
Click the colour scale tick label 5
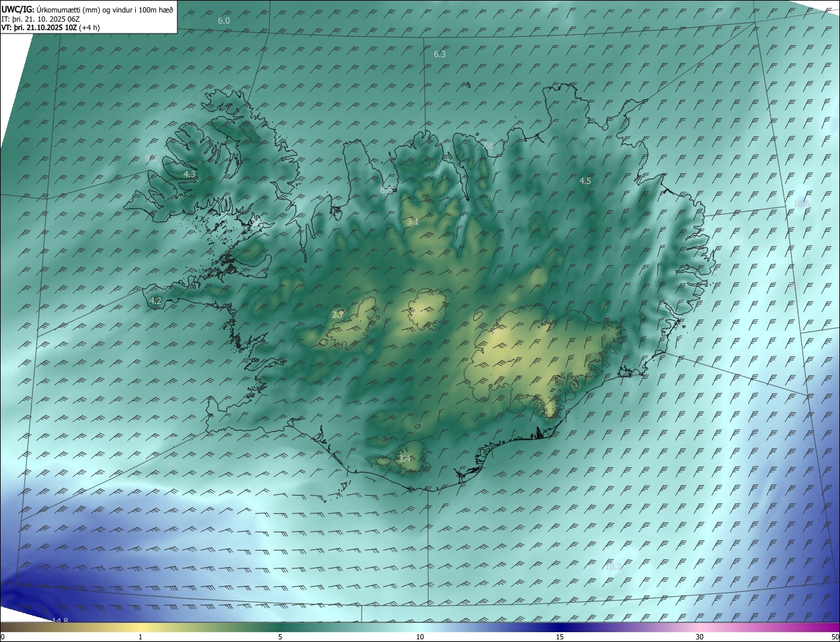coord(280,637)
